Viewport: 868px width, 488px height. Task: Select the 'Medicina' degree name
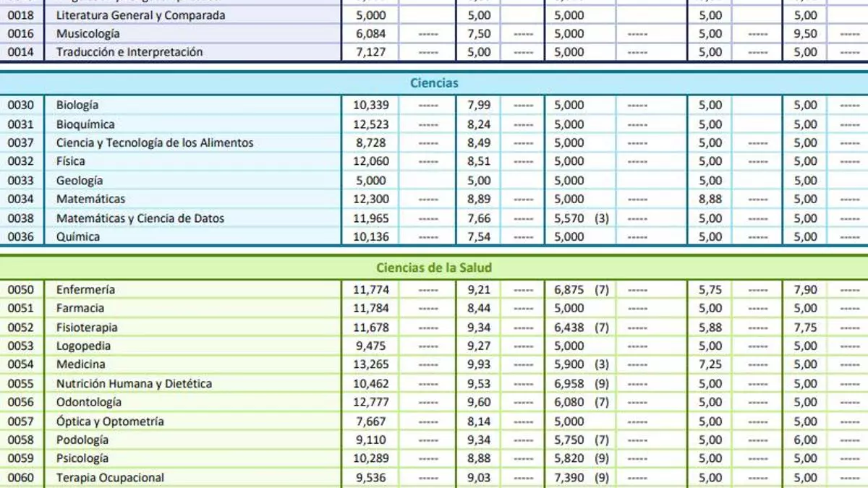pos(80,364)
